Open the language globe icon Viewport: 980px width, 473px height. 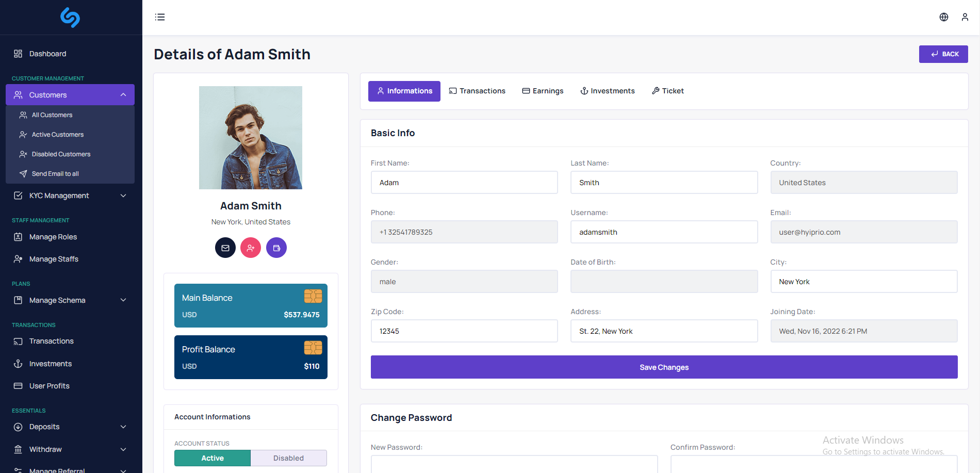pos(943,17)
